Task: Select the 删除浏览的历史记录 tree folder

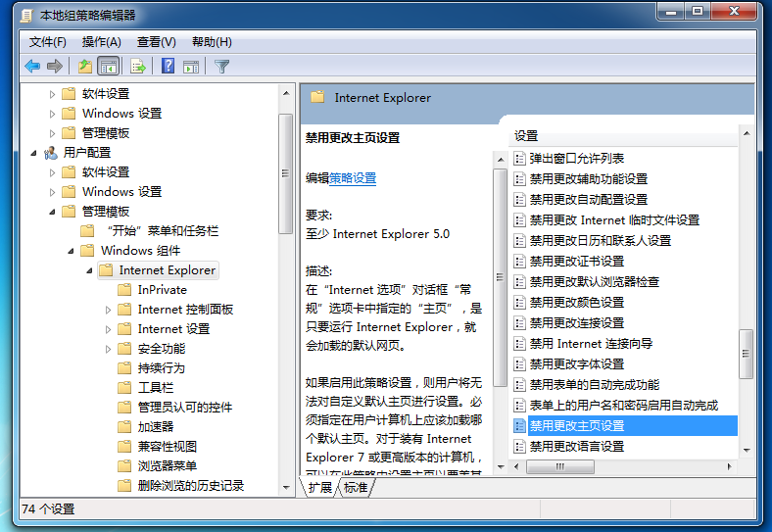Action: [x=190, y=486]
